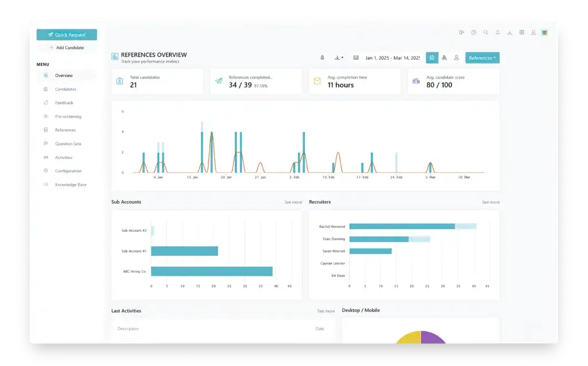588x366 pixels.
Task: Click Rachel Henwood's bar in the Recruiters chart
Action: (x=402, y=226)
